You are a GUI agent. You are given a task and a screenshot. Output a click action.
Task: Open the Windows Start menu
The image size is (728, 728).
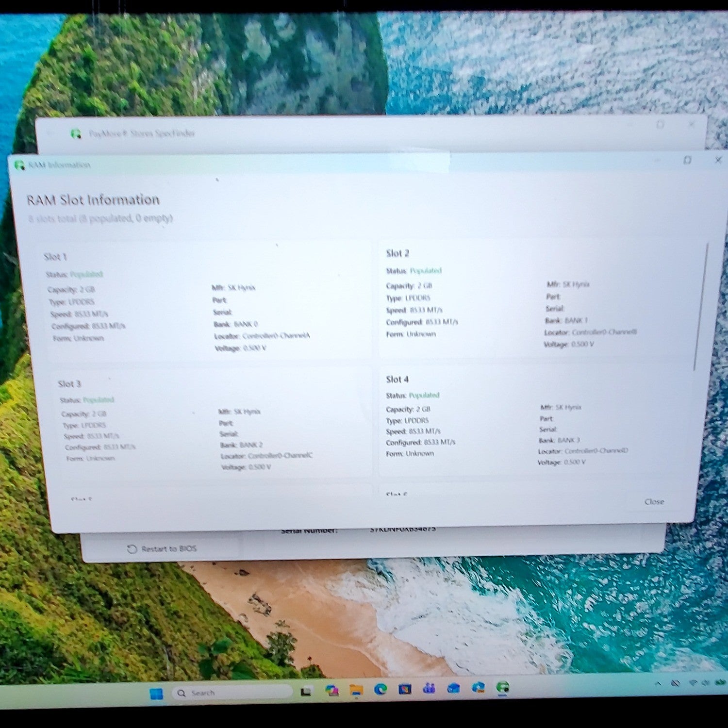point(156,694)
